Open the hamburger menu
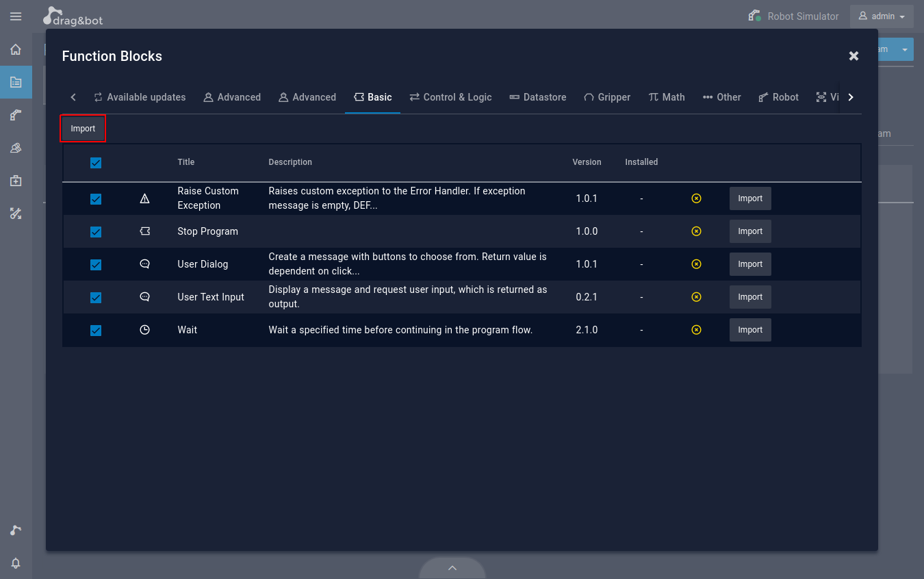The image size is (924, 579). pos(16,16)
